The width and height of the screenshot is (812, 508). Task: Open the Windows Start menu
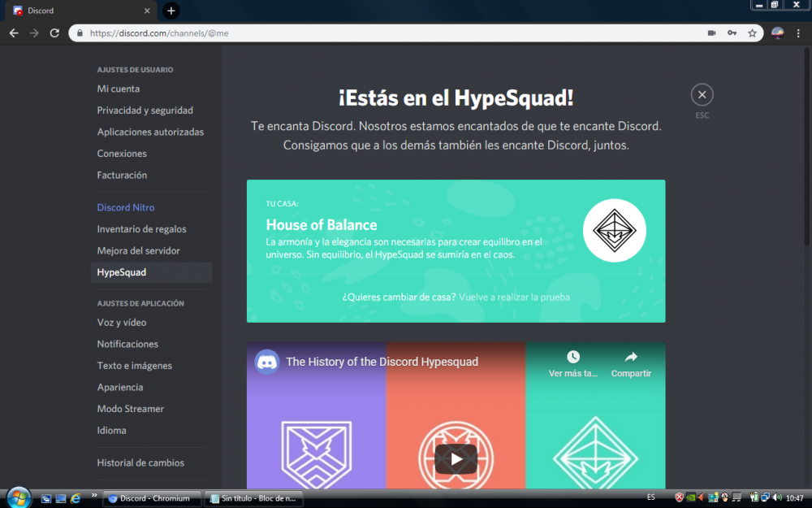tap(18, 497)
